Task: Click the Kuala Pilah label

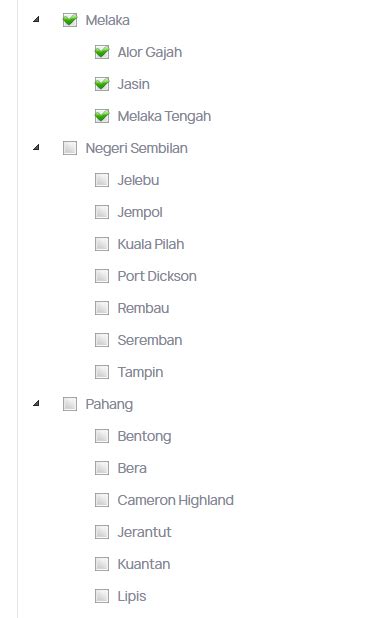Action: 150,244
